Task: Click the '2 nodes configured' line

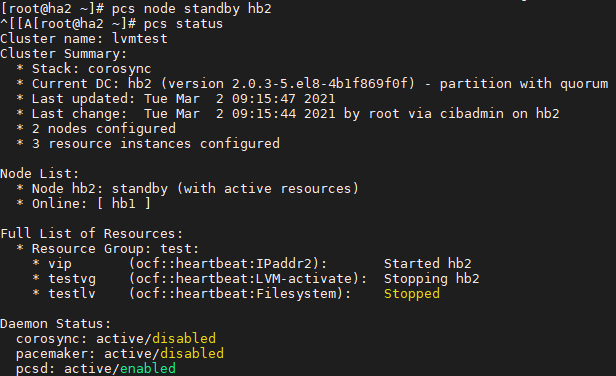Action: point(104,128)
